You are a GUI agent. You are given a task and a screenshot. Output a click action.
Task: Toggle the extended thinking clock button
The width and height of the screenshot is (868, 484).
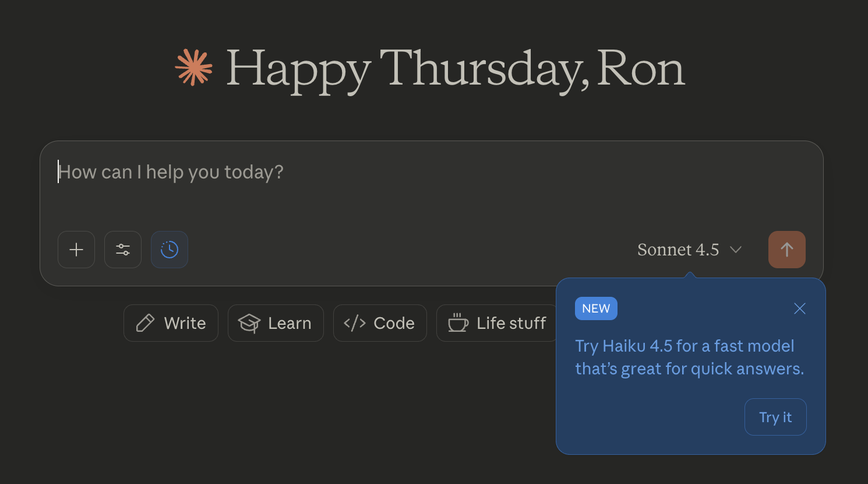[x=170, y=250]
